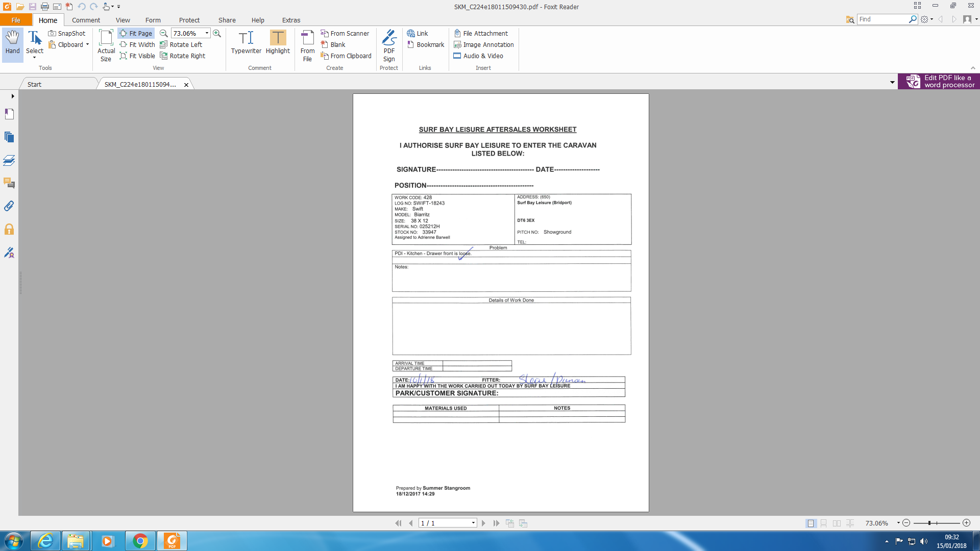
Task: Click the SnapShot tool
Action: point(67,33)
